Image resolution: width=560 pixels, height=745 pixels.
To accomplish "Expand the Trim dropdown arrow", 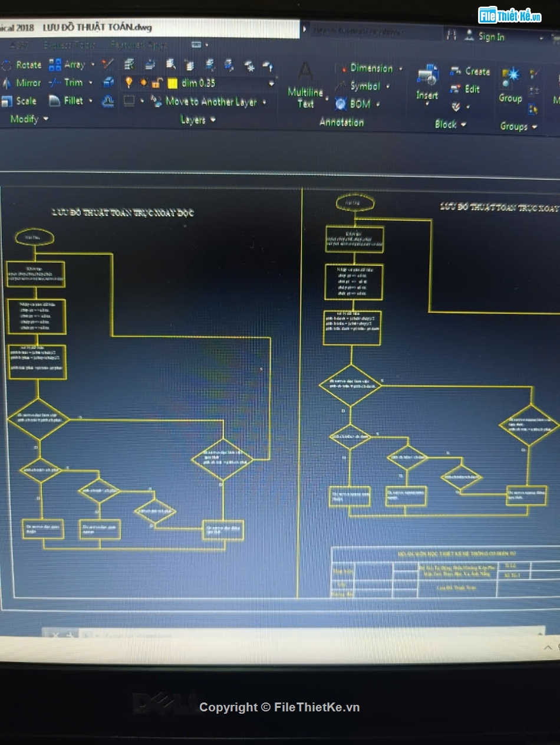I will (90, 83).
